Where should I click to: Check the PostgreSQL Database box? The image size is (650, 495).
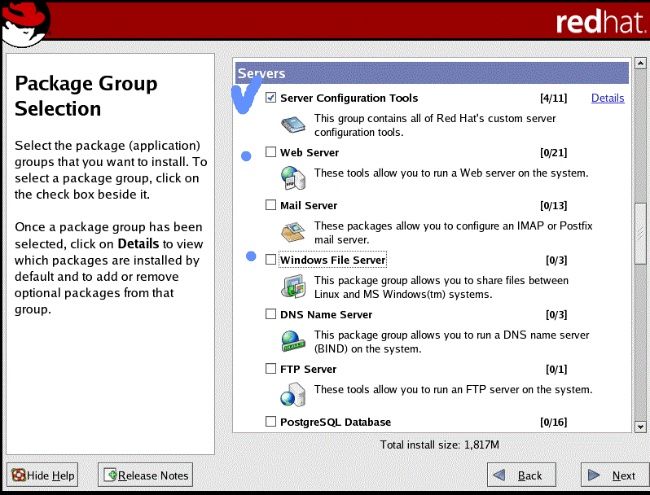coord(271,422)
